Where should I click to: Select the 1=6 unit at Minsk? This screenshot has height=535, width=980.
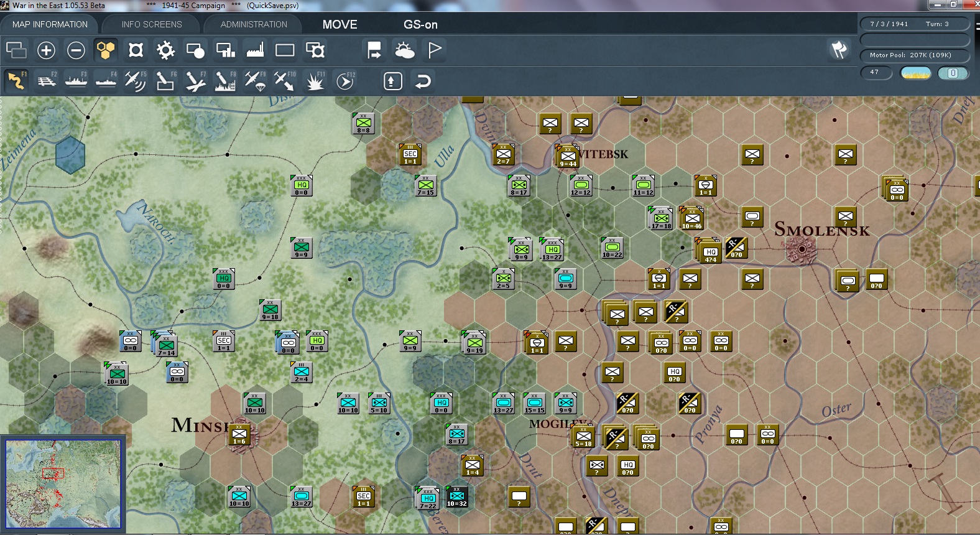click(x=239, y=435)
